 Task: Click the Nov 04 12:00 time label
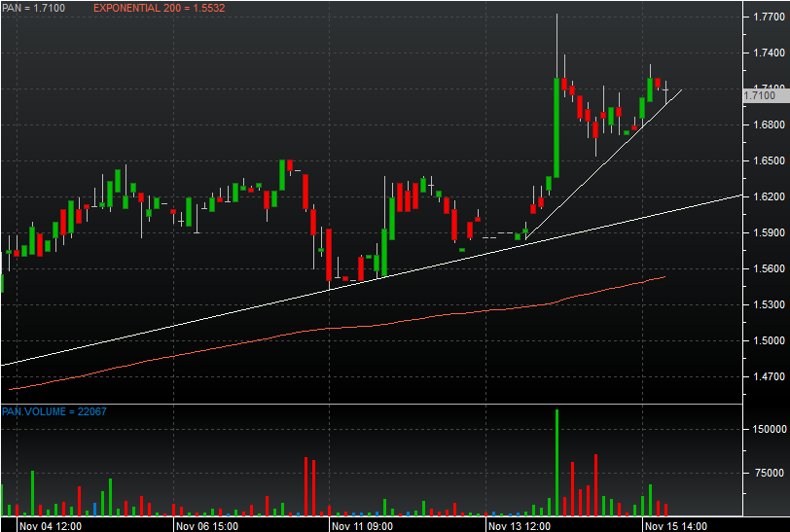(x=51, y=526)
